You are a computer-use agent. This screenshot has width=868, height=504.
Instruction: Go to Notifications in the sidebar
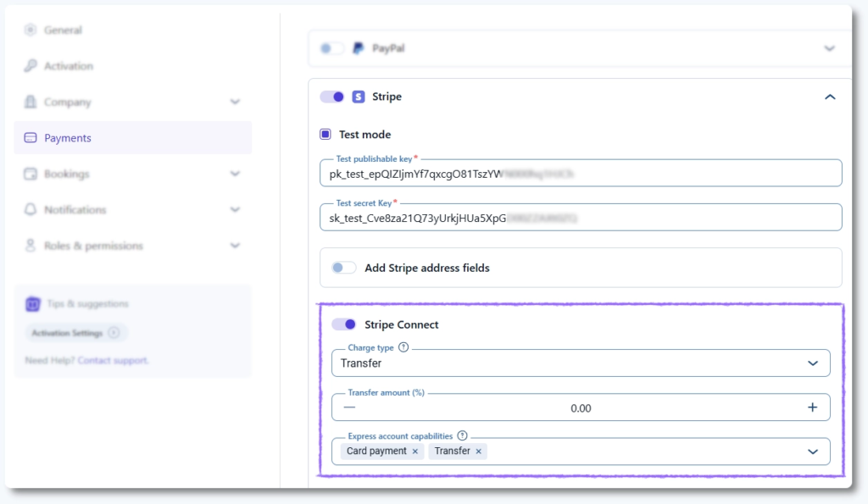(75, 209)
